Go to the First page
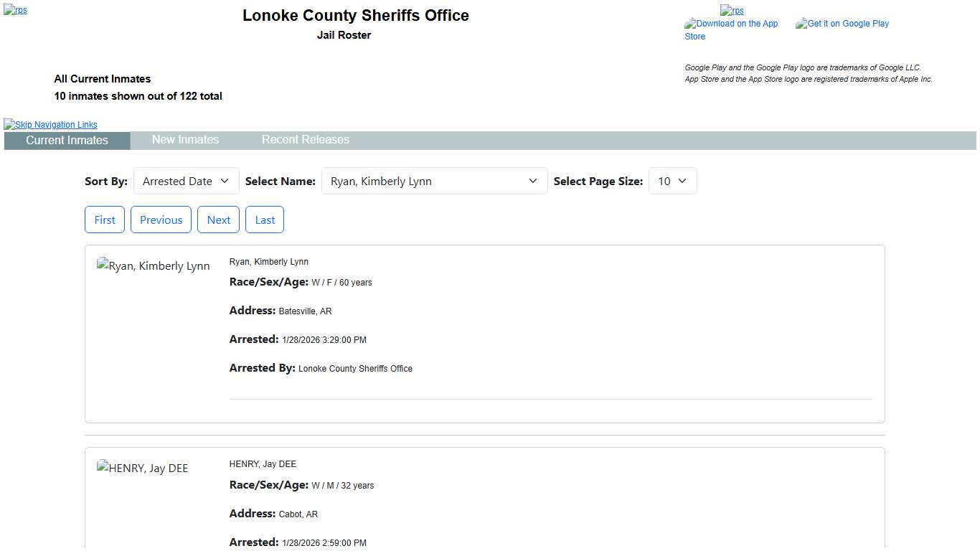This screenshot has width=980, height=551. click(x=105, y=220)
